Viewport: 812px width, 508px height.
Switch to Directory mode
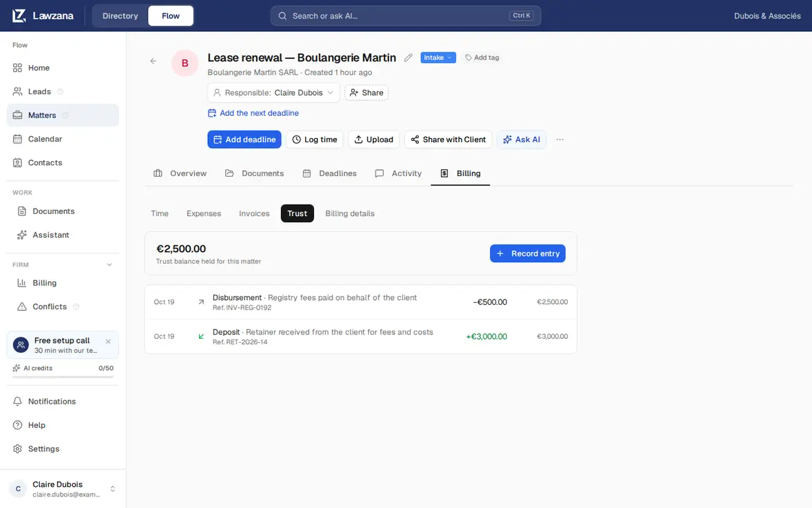pos(120,16)
